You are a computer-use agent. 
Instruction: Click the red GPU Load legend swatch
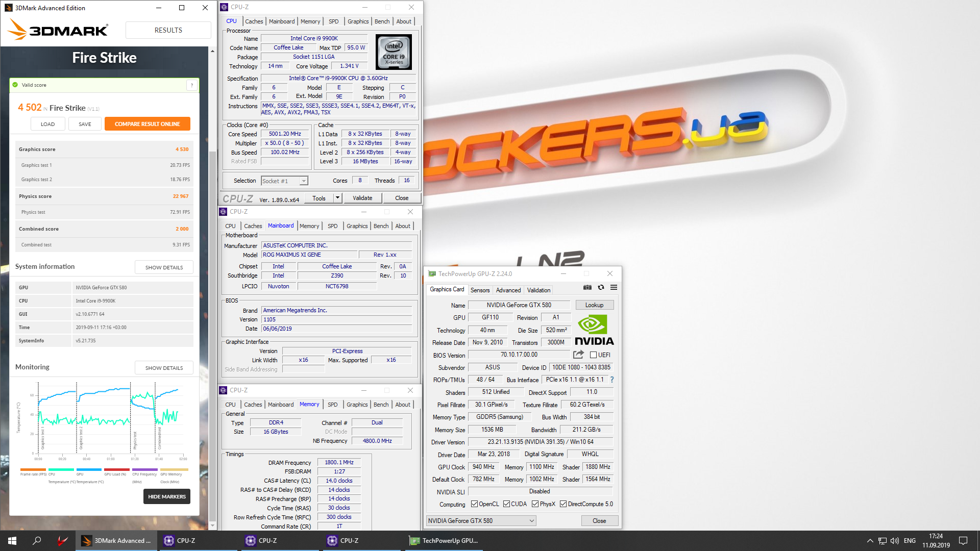coord(117,470)
